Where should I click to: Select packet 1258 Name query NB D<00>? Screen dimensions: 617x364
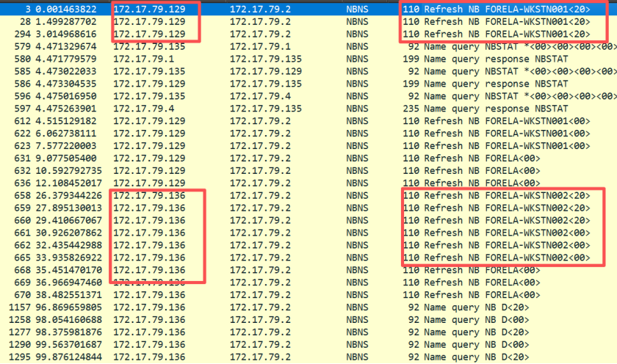[308, 320]
